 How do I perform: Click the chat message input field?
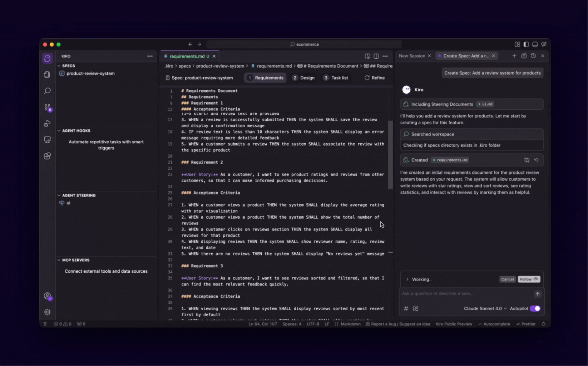point(465,293)
